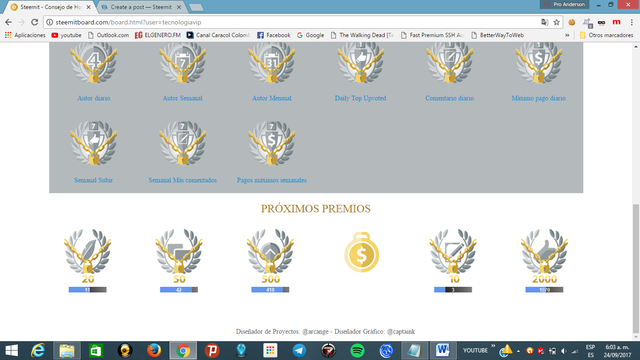Reload the current page
Image resolution: width=640 pixels, height=360 pixels.
coord(35,22)
